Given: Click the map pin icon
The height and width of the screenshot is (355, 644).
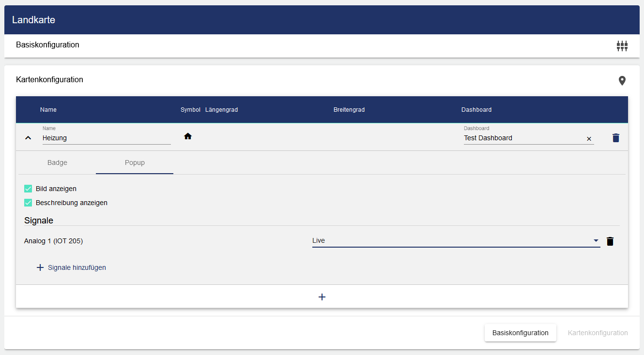Looking at the screenshot, I should coord(622,81).
